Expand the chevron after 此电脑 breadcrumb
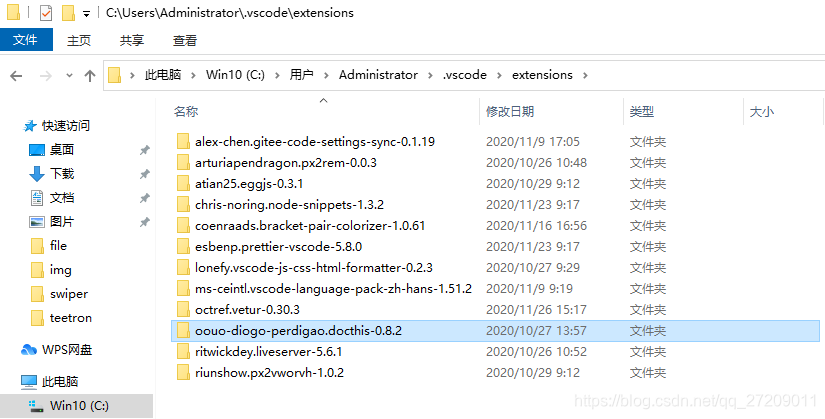 (x=194, y=75)
